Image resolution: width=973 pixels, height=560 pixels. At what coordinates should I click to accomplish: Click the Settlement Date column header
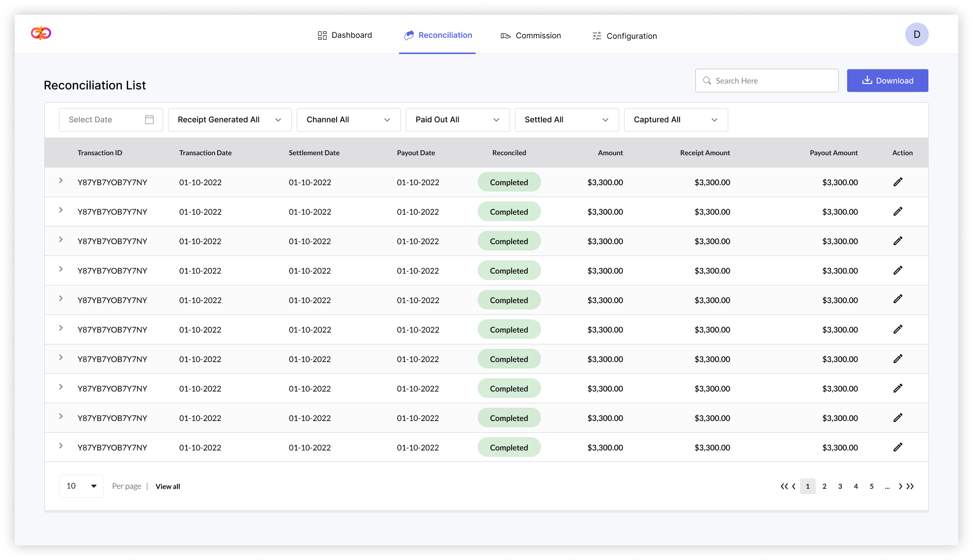click(314, 153)
